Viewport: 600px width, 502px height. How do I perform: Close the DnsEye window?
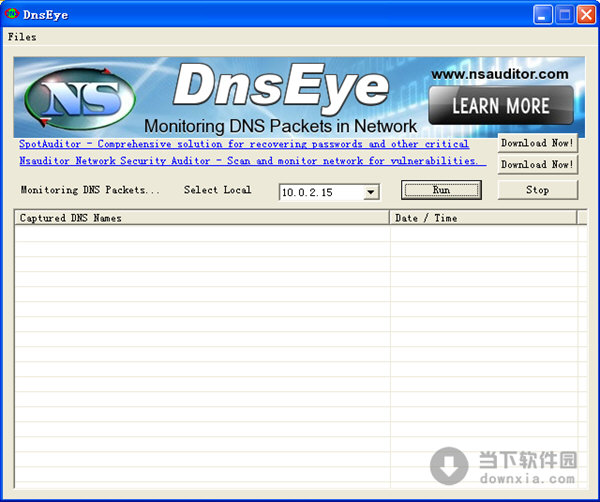(x=586, y=15)
